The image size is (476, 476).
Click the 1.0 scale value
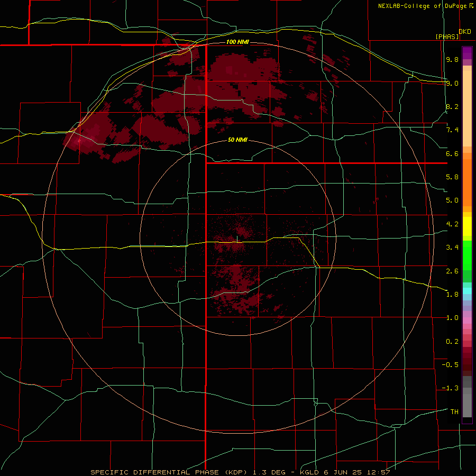click(452, 318)
